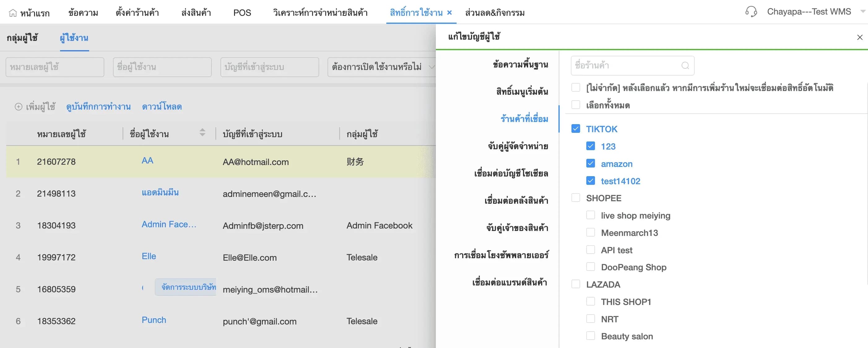Focus the หมายเลขผู้ใช้ filter field
Viewport: 868px width, 348px height.
[55, 67]
